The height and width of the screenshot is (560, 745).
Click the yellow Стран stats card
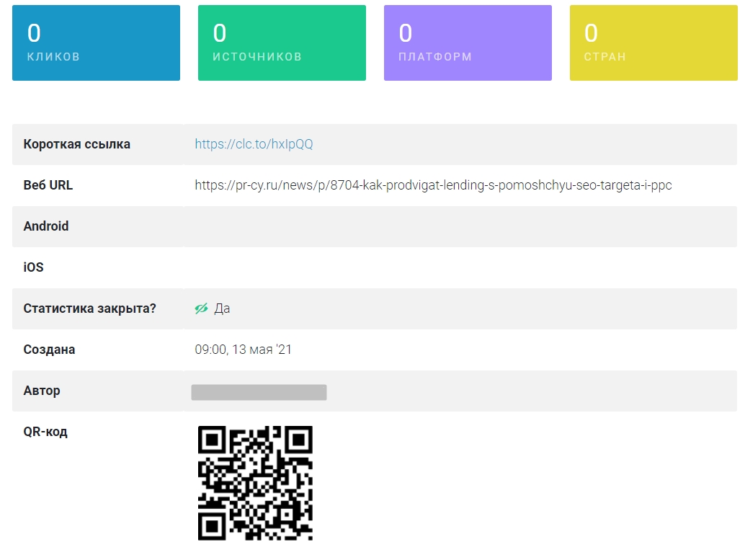[653, 43]
